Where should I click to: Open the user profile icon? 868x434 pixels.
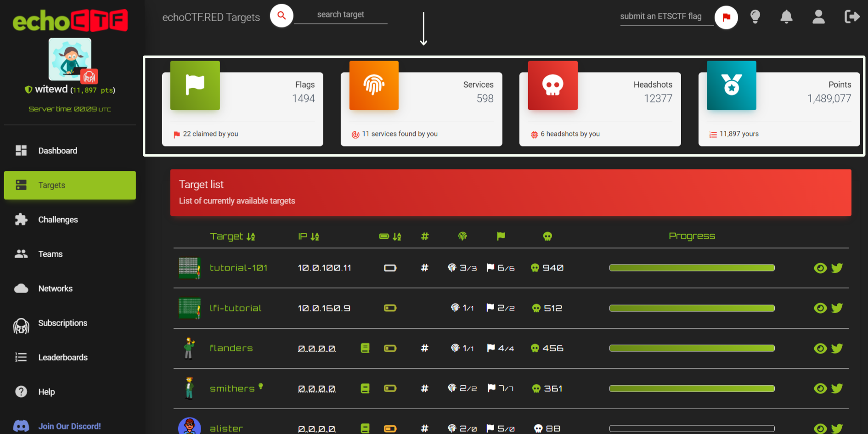818,17
